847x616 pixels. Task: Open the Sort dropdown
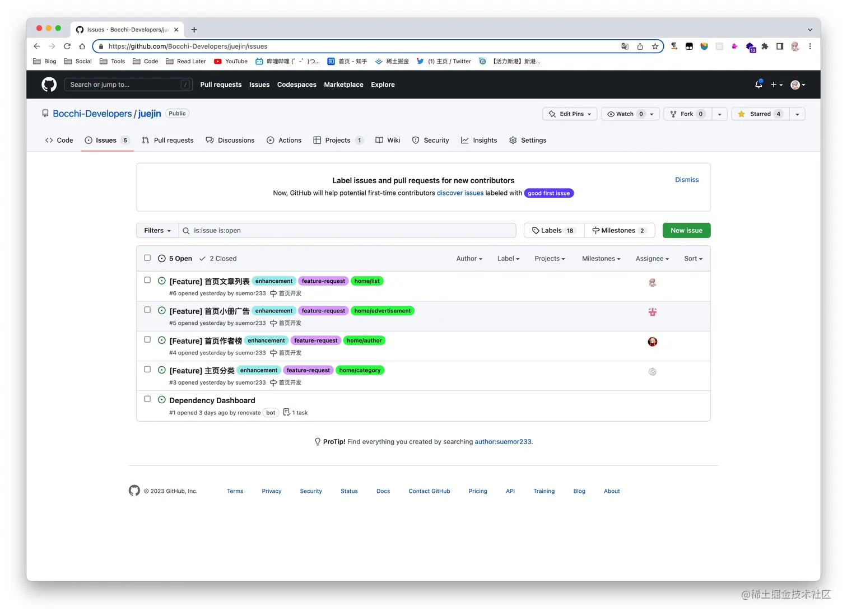coord(693,259)
